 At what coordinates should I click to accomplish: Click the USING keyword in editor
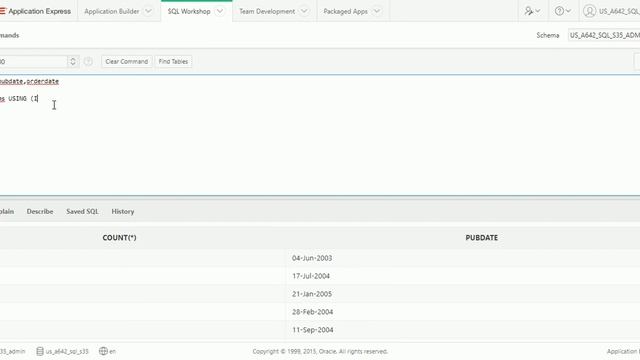point(18,98)
